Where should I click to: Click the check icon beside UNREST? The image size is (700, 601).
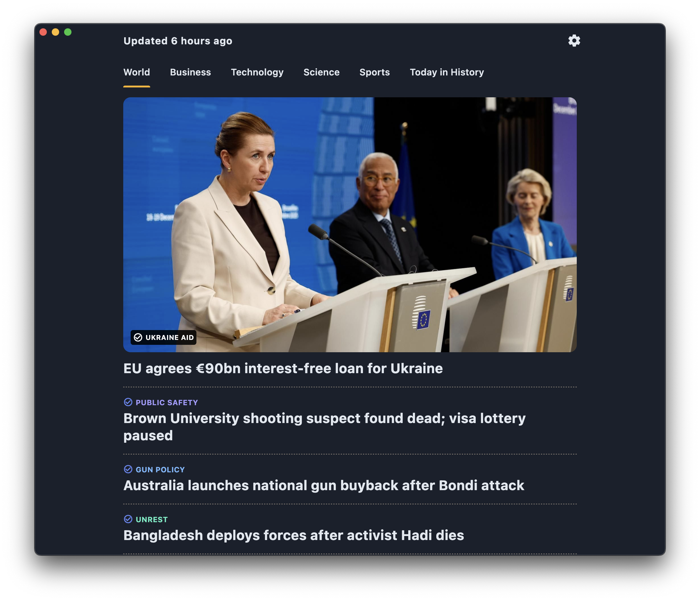coord(128,519)
